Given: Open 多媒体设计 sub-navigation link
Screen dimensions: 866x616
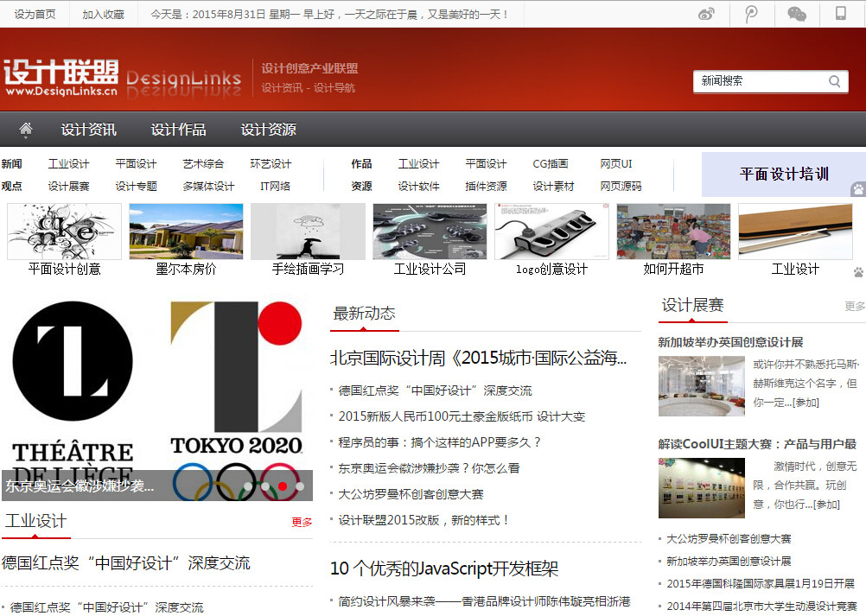Looking at the screenshot, I should pyautogui.click(x=208, y=187).
